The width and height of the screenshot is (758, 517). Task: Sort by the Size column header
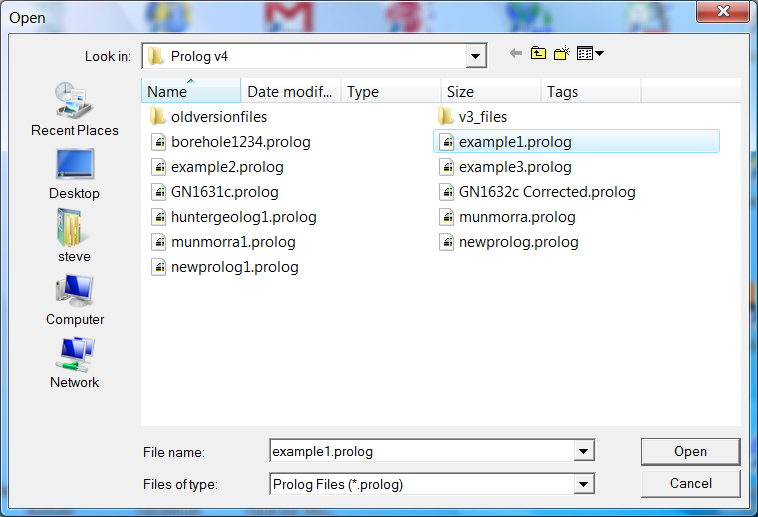click(490, 92)
